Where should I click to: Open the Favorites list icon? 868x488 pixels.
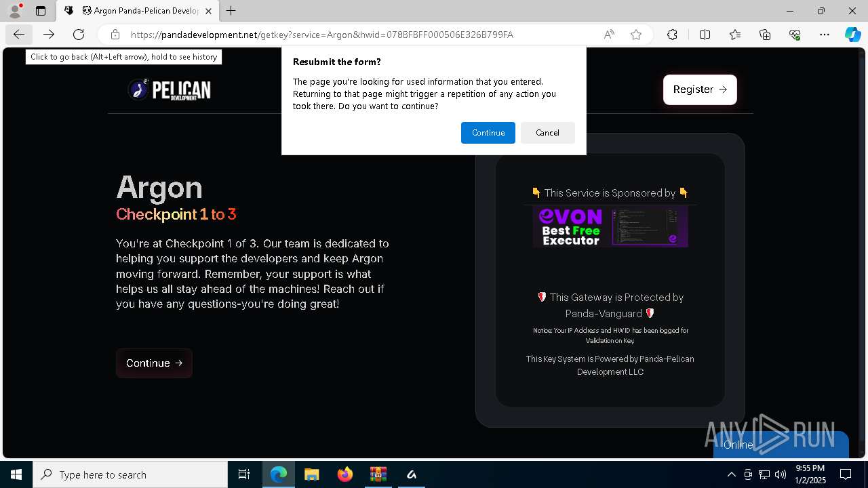[735, 35]
